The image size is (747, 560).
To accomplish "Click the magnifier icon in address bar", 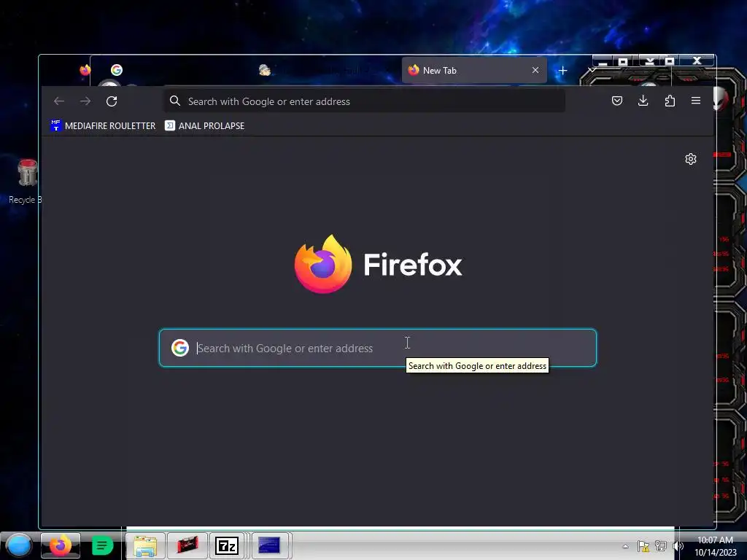I will coord(175,101).
